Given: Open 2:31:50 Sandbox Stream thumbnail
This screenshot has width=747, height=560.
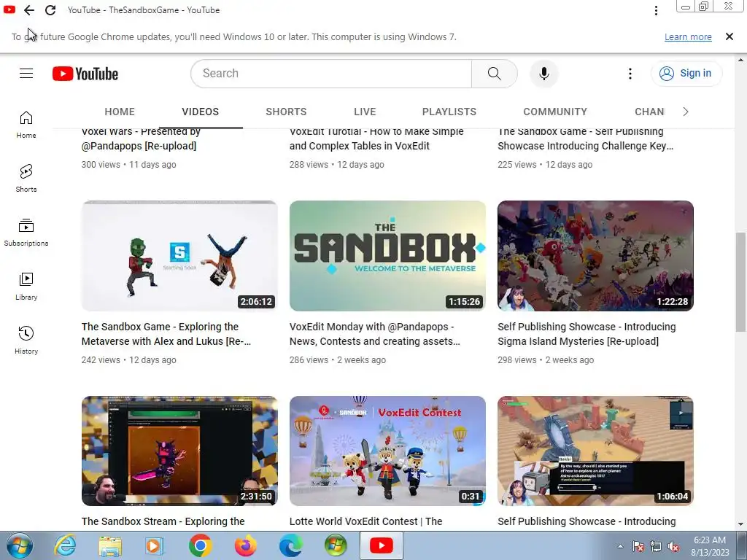Looking at the screenshot, I should (179, 451).
